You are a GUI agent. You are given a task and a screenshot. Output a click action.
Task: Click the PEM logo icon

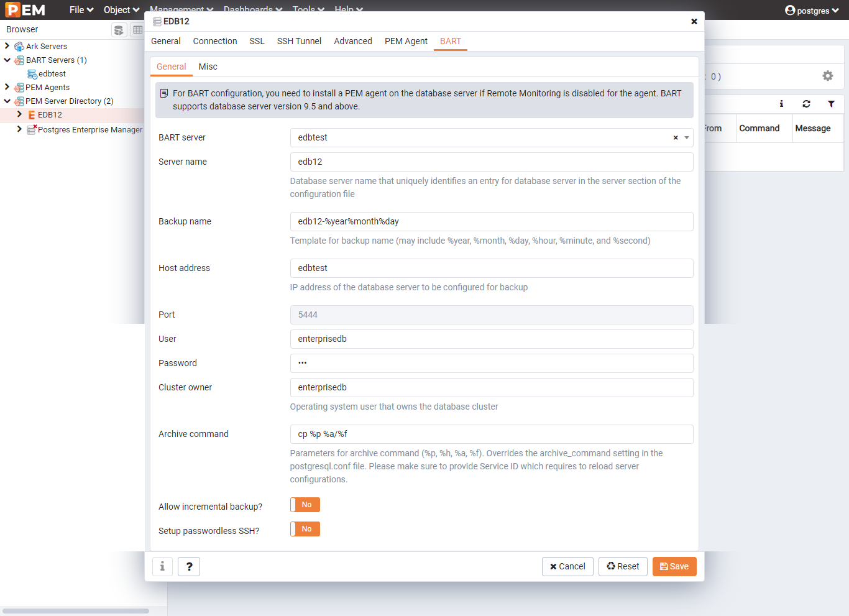click(x=25, y=10)
